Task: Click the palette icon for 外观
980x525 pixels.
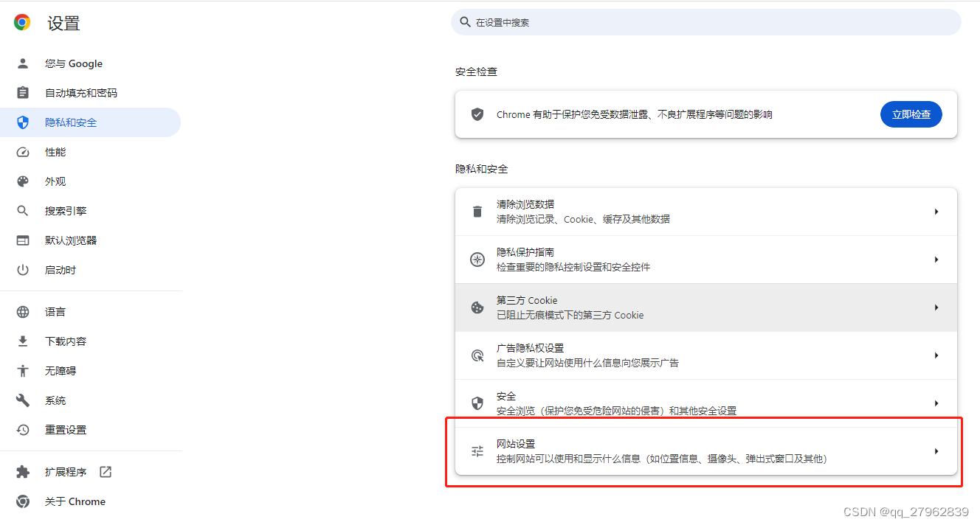Action: coord(23,181)
